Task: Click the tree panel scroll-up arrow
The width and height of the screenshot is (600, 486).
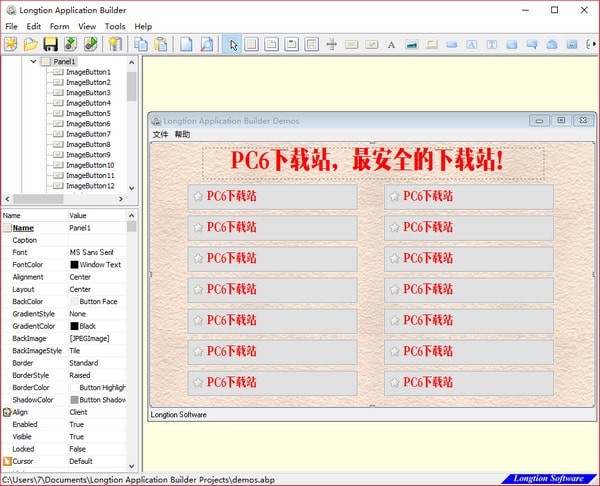Action: tap(132, 62)
